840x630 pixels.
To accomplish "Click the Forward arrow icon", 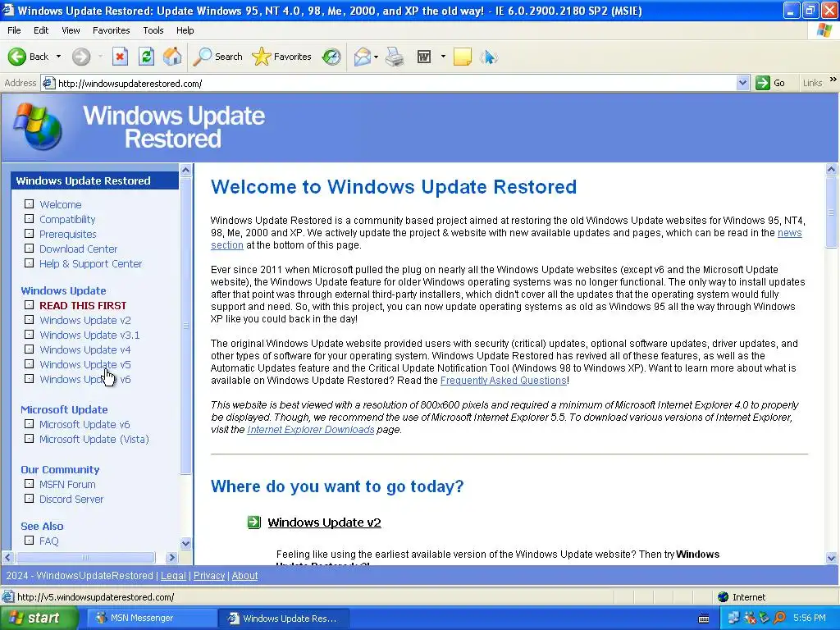I will (x=81, y=57).
